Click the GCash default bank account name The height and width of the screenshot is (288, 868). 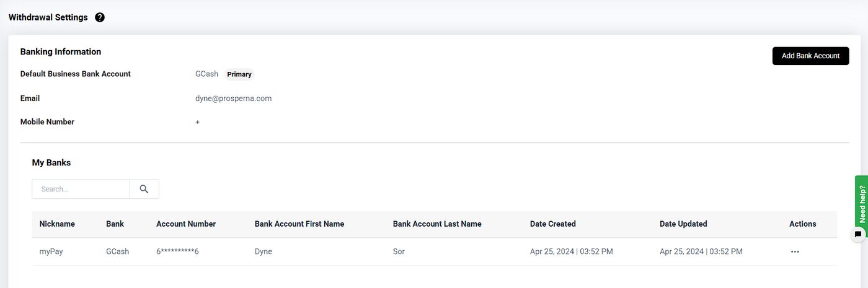coord(206,74)
